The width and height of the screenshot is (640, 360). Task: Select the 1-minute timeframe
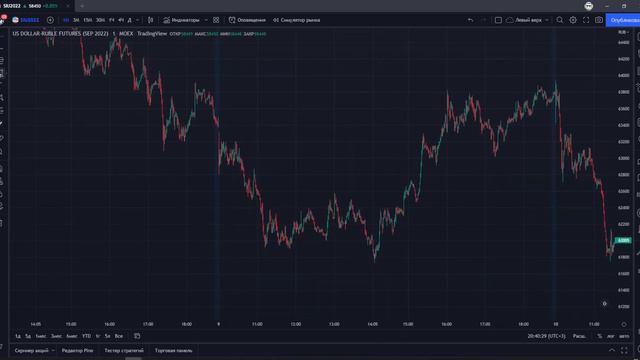(66, 20)
